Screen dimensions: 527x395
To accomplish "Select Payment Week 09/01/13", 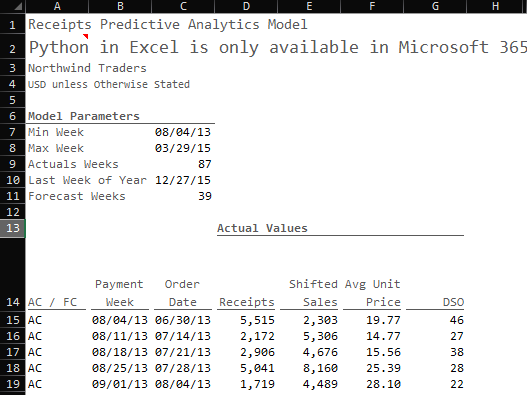I will click(120, 384).
